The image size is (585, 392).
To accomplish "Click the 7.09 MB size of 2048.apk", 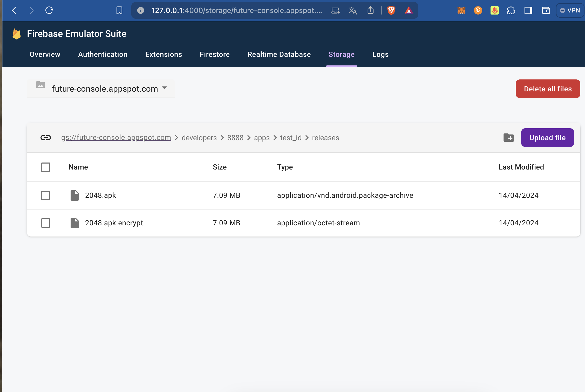I will (x=227, y=195).
